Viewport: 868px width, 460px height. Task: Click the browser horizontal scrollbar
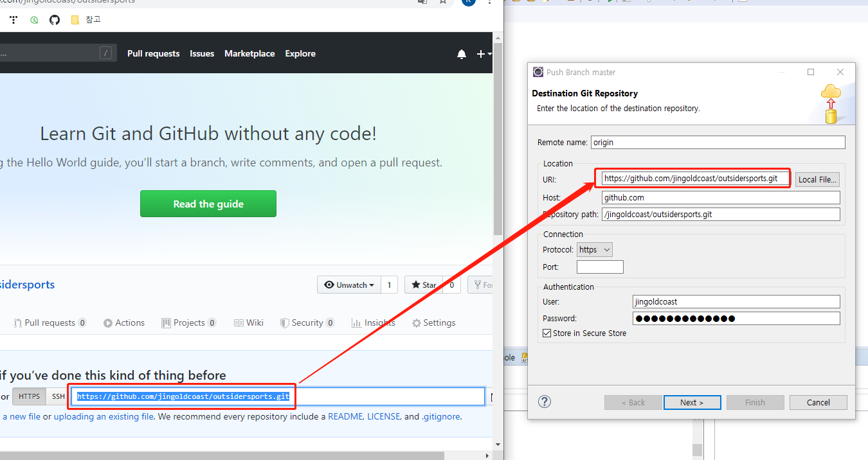[x=222, y=456]
